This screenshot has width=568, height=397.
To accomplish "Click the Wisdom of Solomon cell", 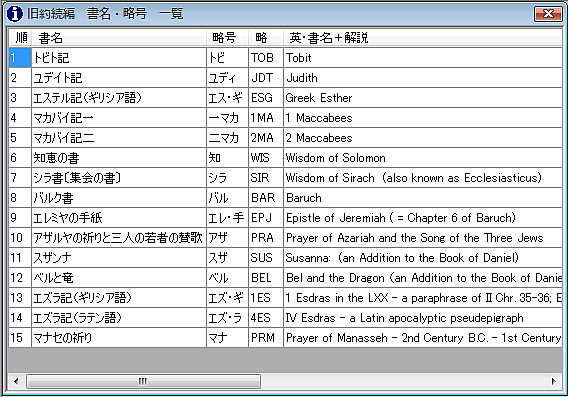I will click(x=423, y=158).
